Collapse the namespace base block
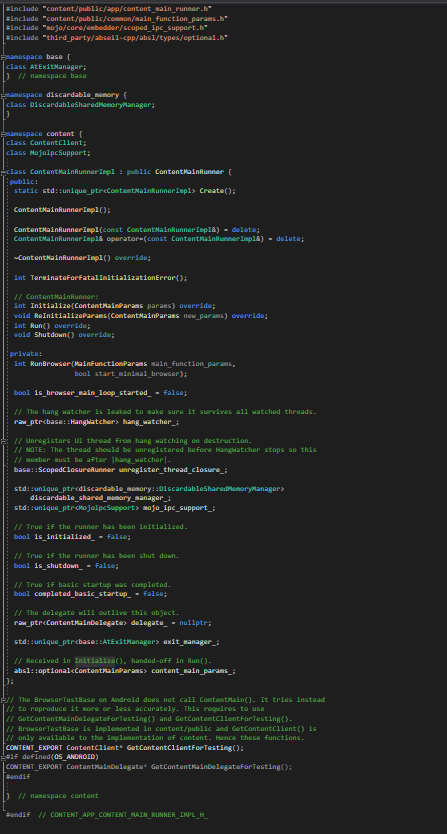The image size is (447, 834). coord(3,56)
